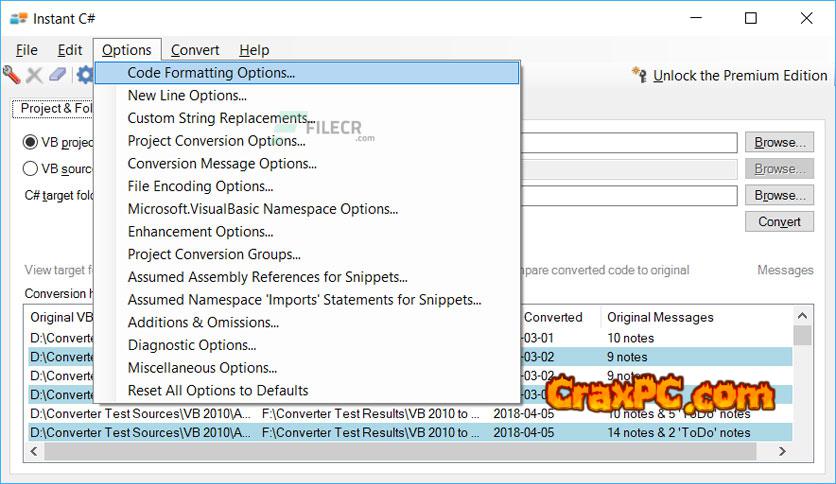The height and width of the screenshot is (484, 836).
Task: Choose New Line Options...
Action: tap(307, 95)
